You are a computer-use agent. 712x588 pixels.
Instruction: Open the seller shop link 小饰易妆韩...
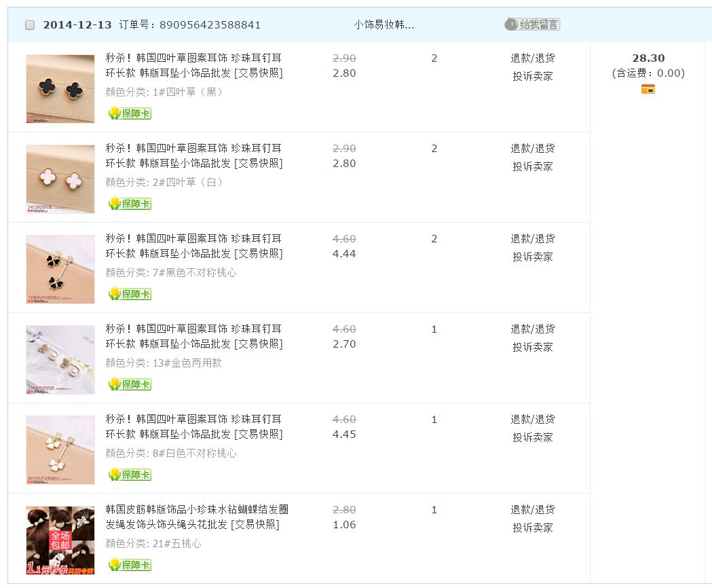pos(383,25)
